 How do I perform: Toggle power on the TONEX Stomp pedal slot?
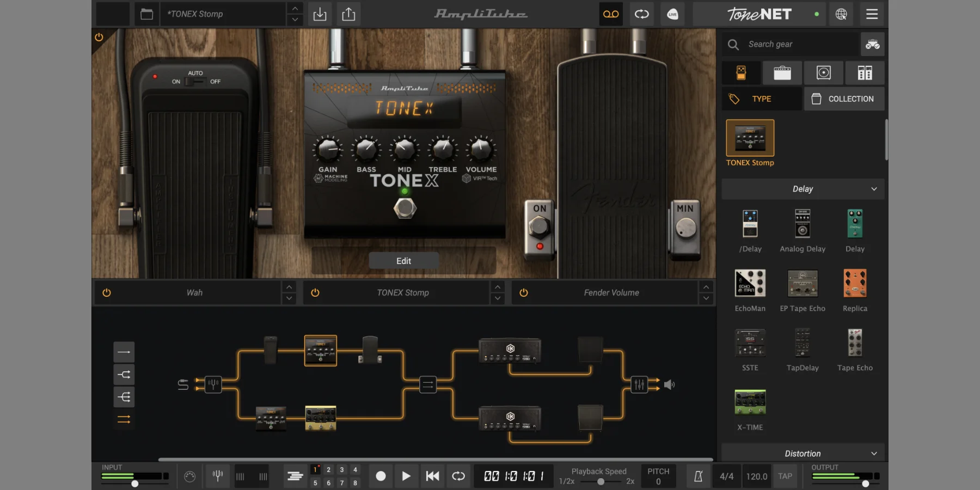click(315, 292)
